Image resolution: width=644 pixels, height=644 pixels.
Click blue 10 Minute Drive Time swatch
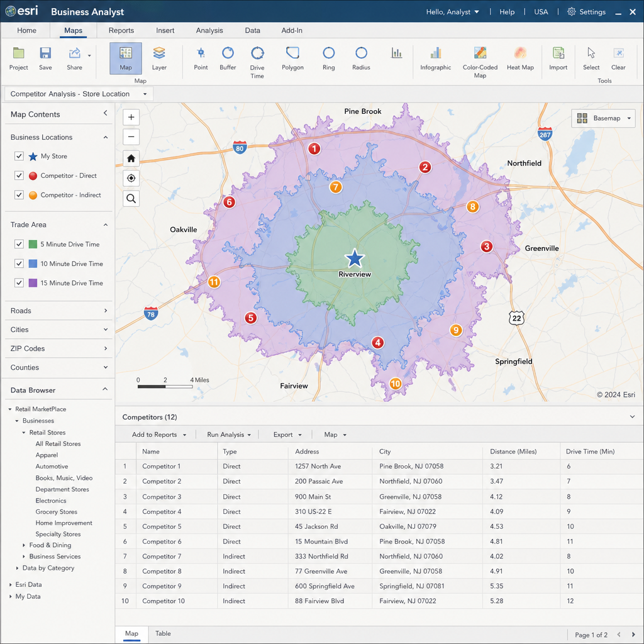(x=33, y=264)
